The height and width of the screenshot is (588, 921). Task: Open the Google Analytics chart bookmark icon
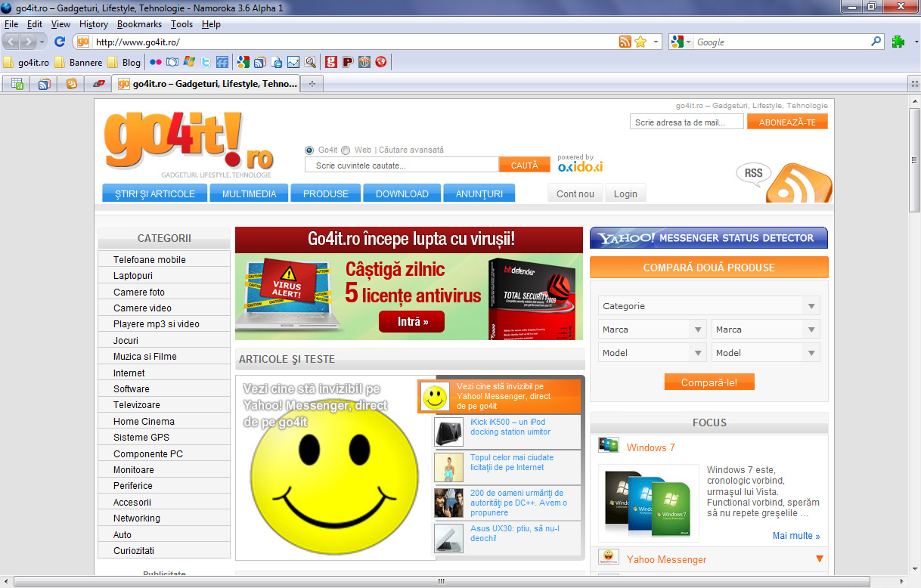point(293,62)
